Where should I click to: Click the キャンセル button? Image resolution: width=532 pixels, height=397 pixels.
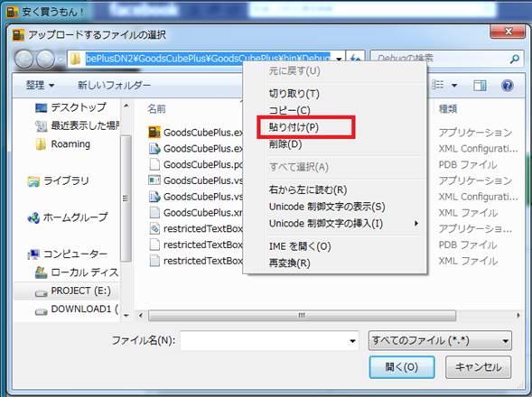point(478,367)
